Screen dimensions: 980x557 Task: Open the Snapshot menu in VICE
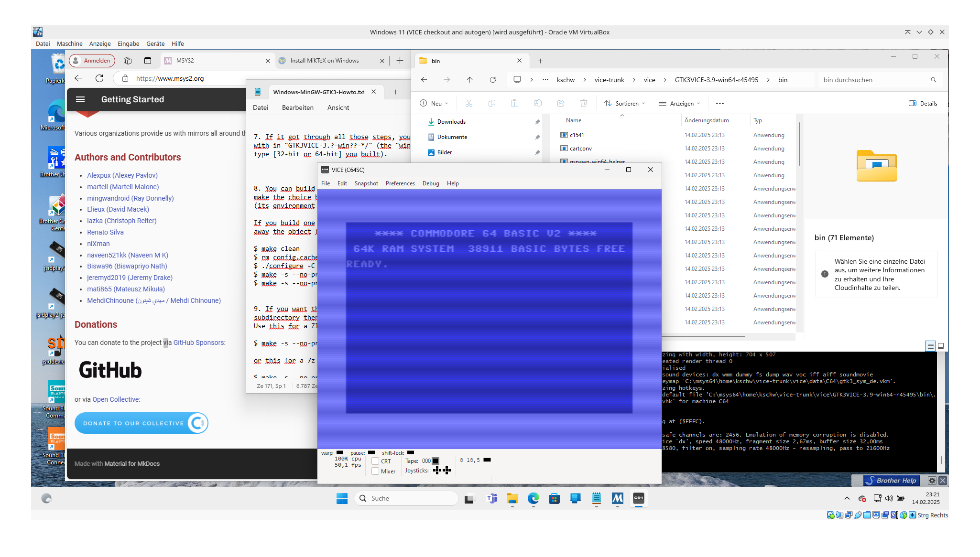point(366,183)
